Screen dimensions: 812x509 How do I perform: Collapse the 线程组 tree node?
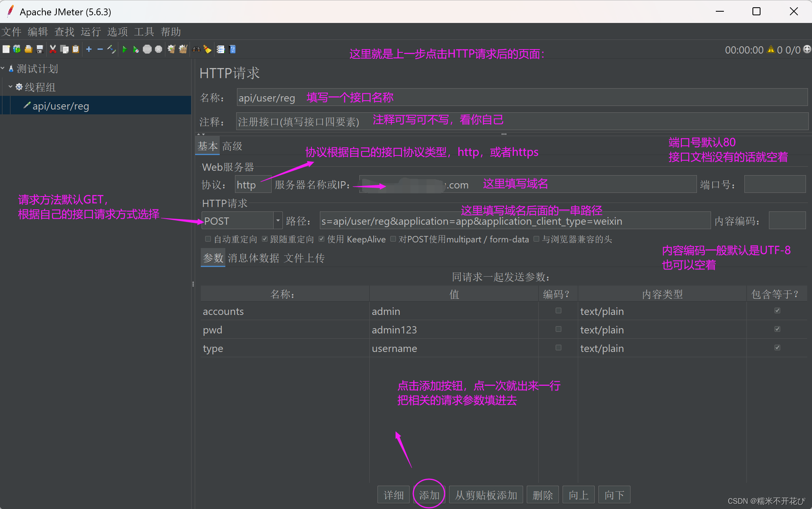coord(10,87)
